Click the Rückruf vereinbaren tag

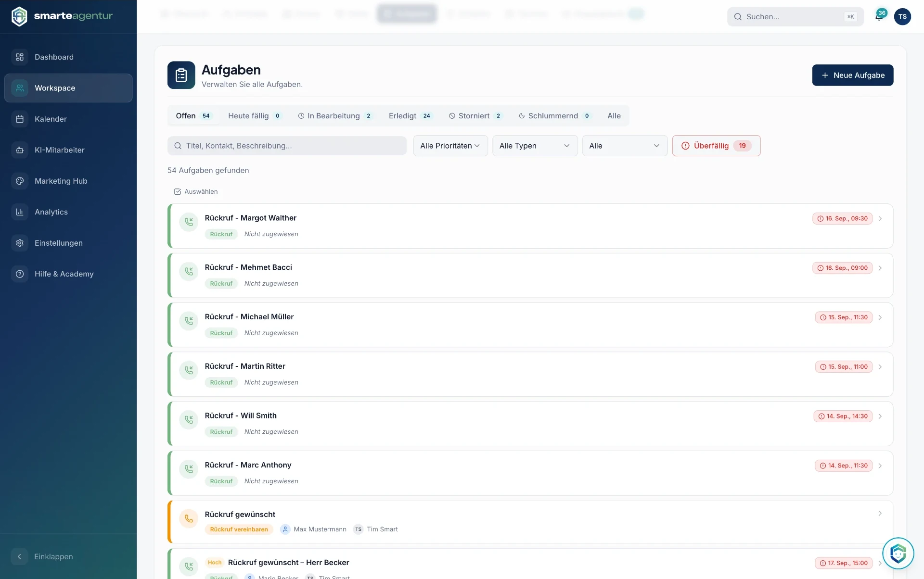tap(239, 529)
